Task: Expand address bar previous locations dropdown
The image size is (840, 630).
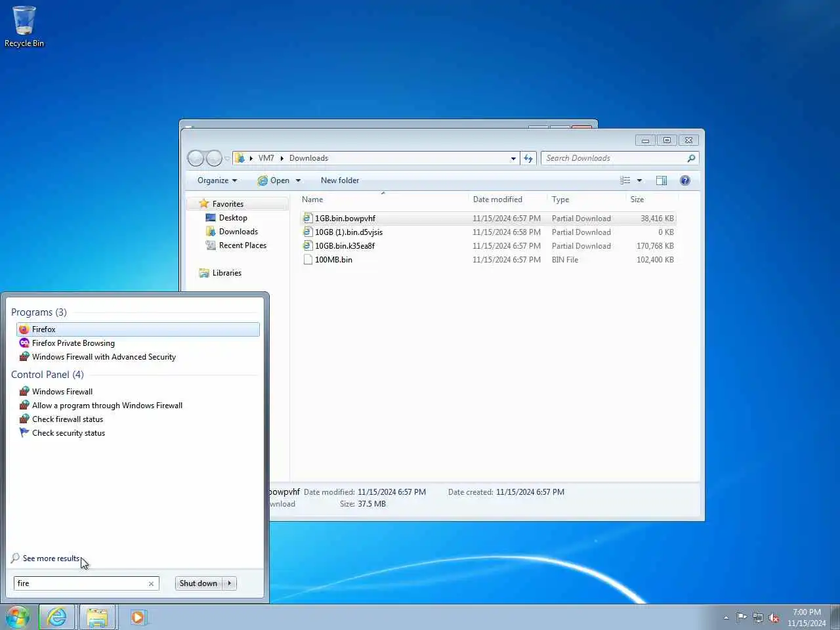Action: pos(513,158)
